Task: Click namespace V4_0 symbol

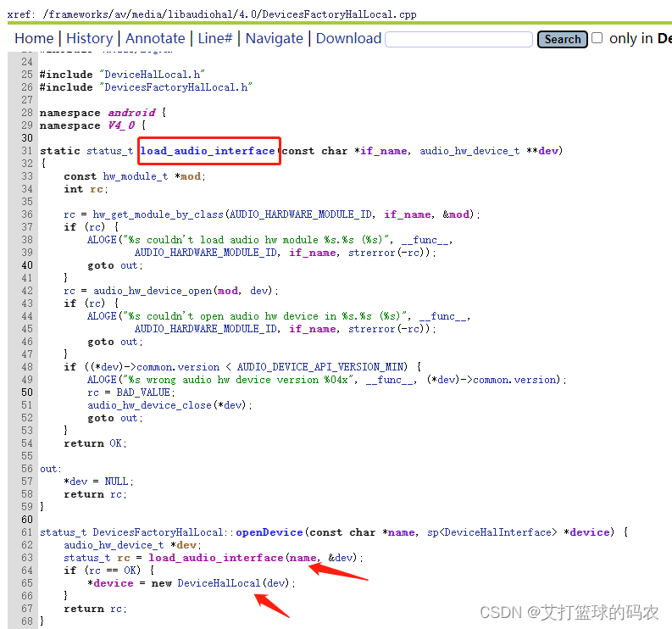Action: (121, 125)
